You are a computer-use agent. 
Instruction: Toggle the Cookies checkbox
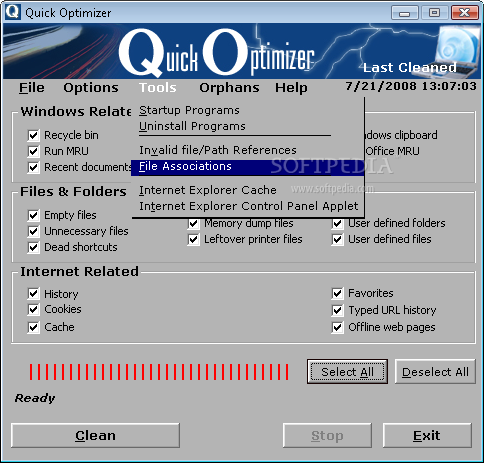pos(33,309)
